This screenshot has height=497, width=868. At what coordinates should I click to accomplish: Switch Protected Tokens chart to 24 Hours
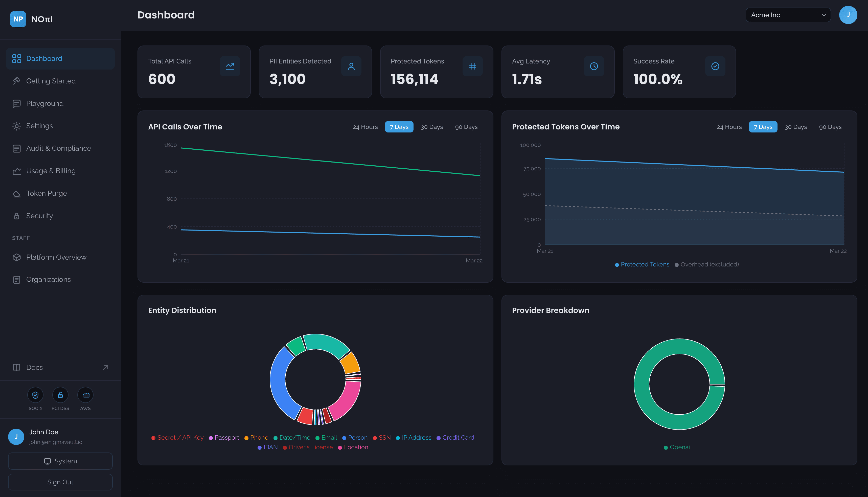729,127
